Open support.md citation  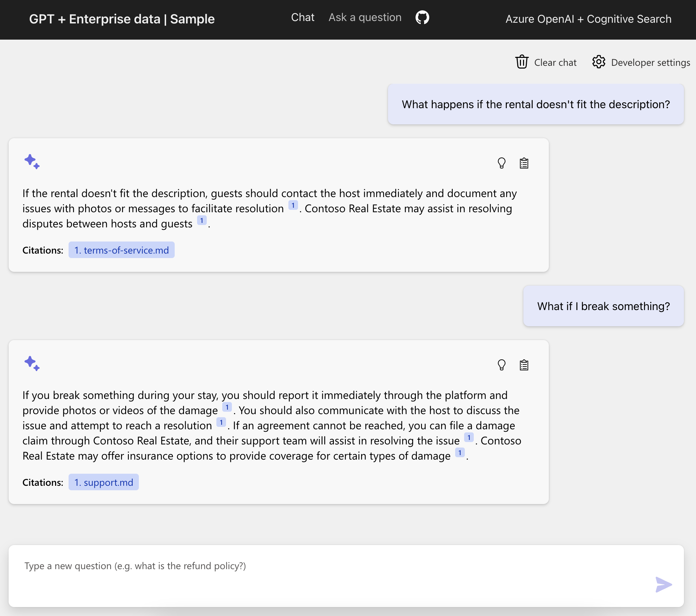pos(103,482)
